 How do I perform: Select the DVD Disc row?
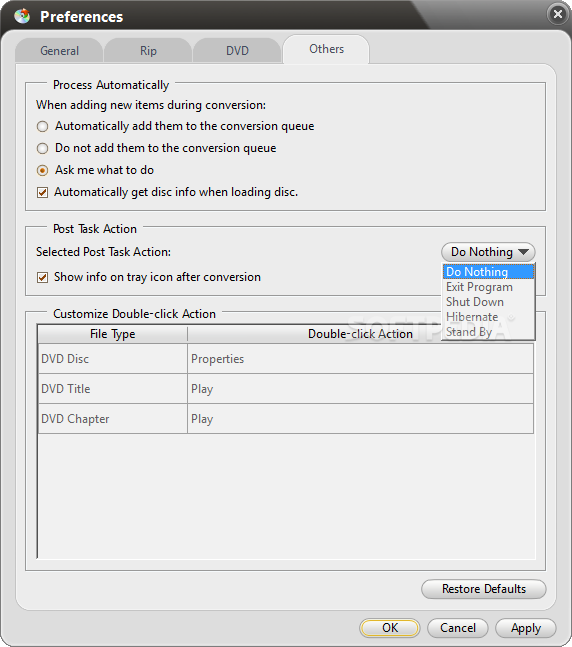coord(286,359)
